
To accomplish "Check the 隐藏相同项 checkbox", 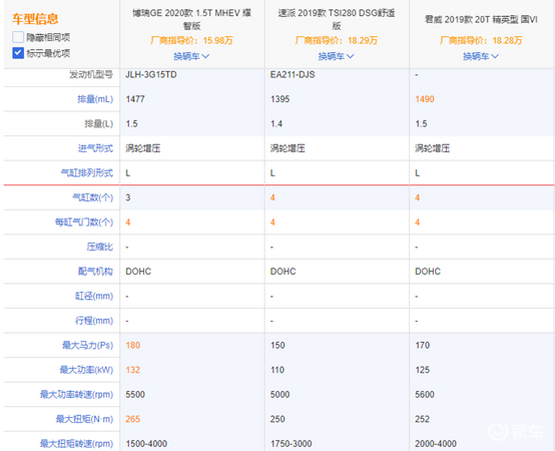I will tap(18, 37).
